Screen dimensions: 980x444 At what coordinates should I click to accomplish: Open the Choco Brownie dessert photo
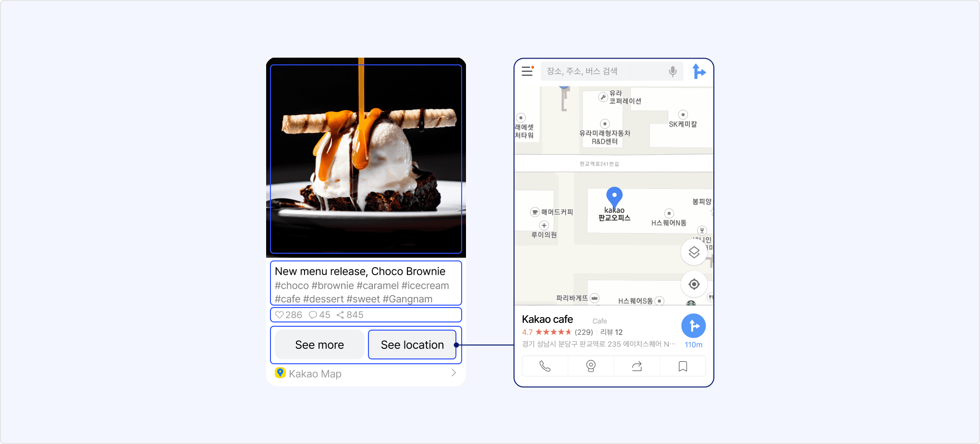click(x=366, y=159)
